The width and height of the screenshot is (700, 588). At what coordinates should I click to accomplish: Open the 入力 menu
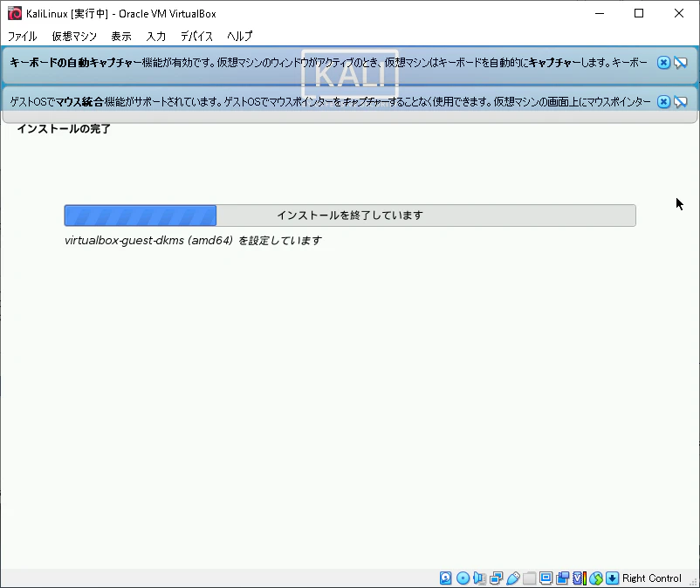click(156, 36)
